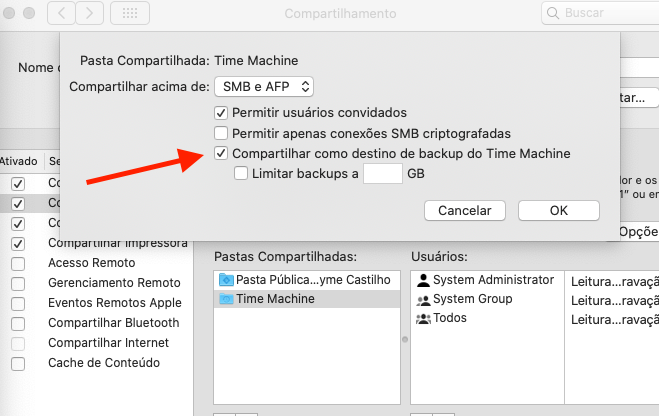Select the Pasta Pública folder icon
The image size is (659, 416).
[x=225, y=280]
